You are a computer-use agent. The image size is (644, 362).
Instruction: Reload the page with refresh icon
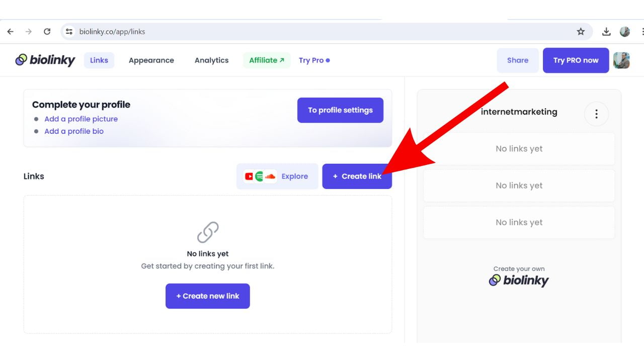click(x=47, y=32)
